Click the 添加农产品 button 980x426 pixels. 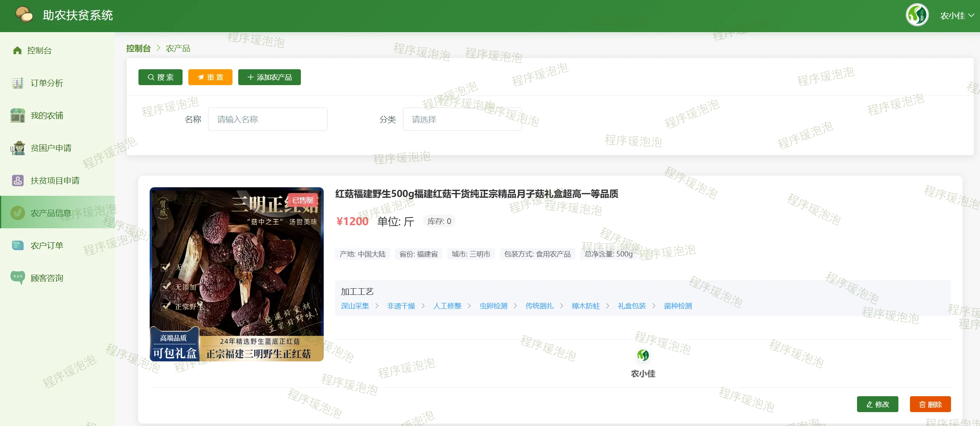[x=269, y=77]
